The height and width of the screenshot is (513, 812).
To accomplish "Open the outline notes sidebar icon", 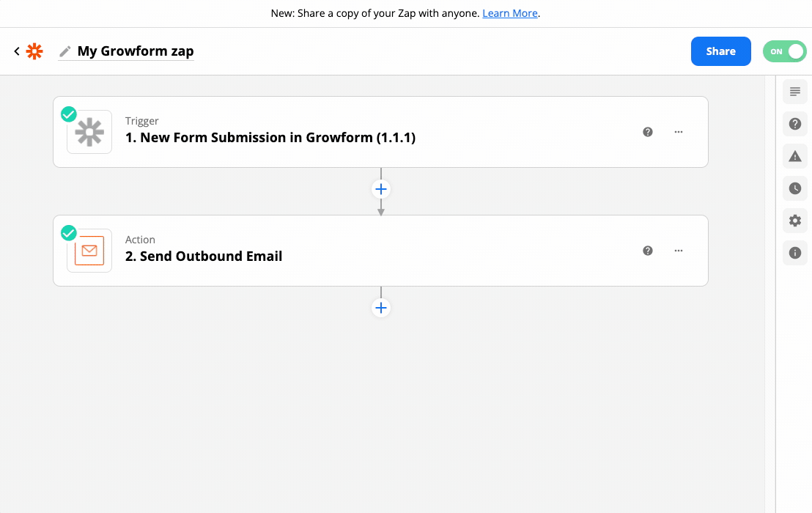I will (795, 92).
